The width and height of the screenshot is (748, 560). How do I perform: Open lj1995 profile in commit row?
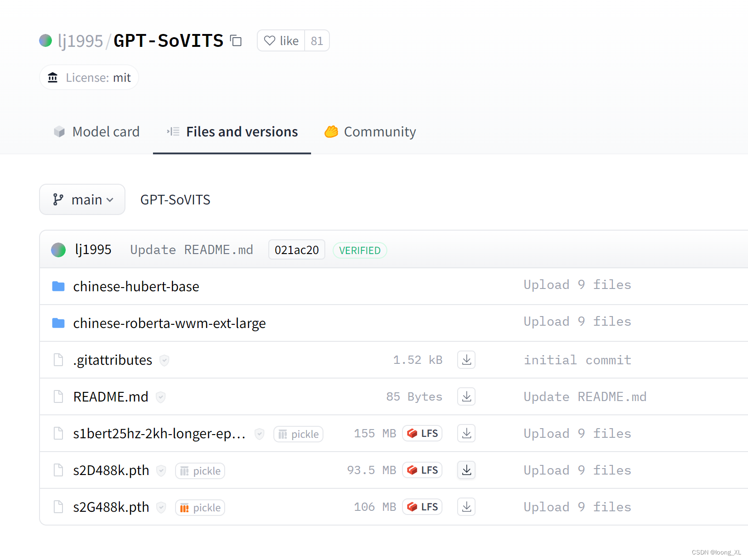click(93, 249)
